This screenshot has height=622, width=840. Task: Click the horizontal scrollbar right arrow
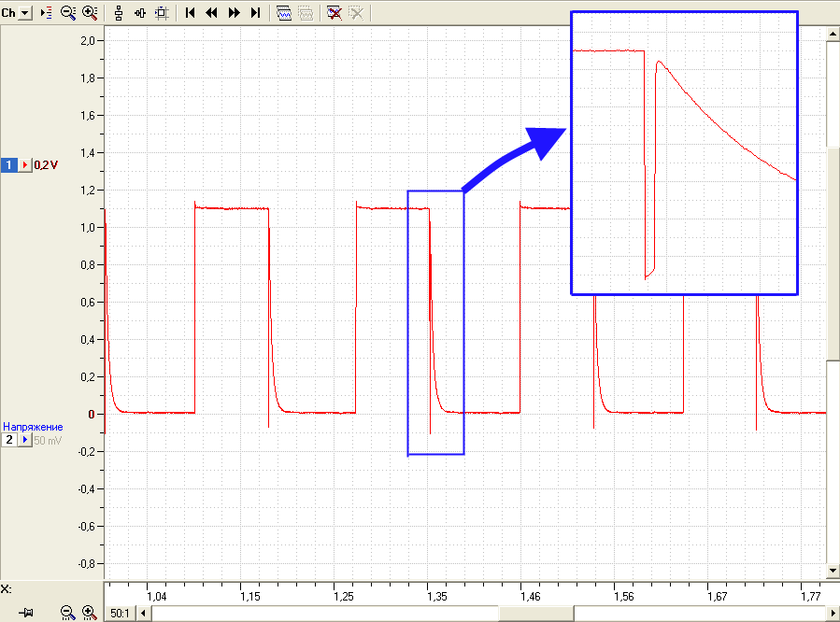[833, 613]
